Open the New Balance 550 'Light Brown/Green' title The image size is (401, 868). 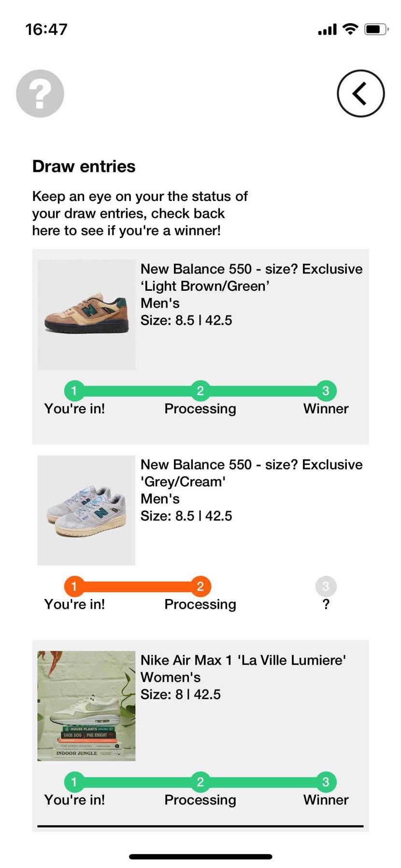point(251,277)
